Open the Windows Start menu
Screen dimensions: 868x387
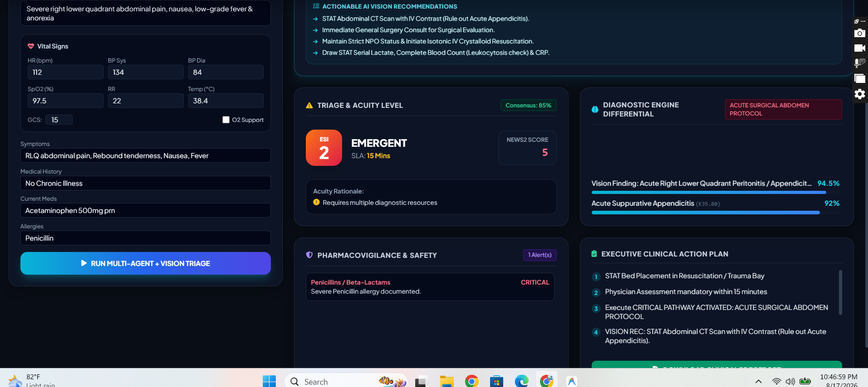[x=269, y=381]
